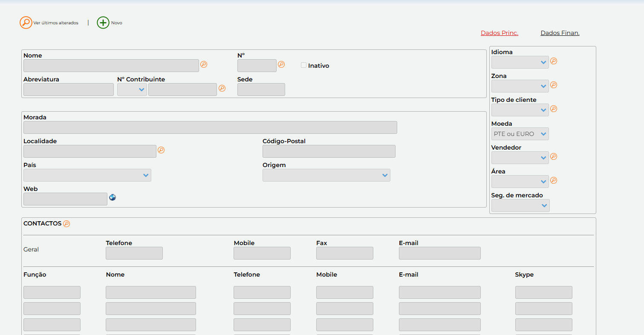This screenshot has height=335, width=644.
Task: Focus the Sede input field
Action: coord(261,90)
